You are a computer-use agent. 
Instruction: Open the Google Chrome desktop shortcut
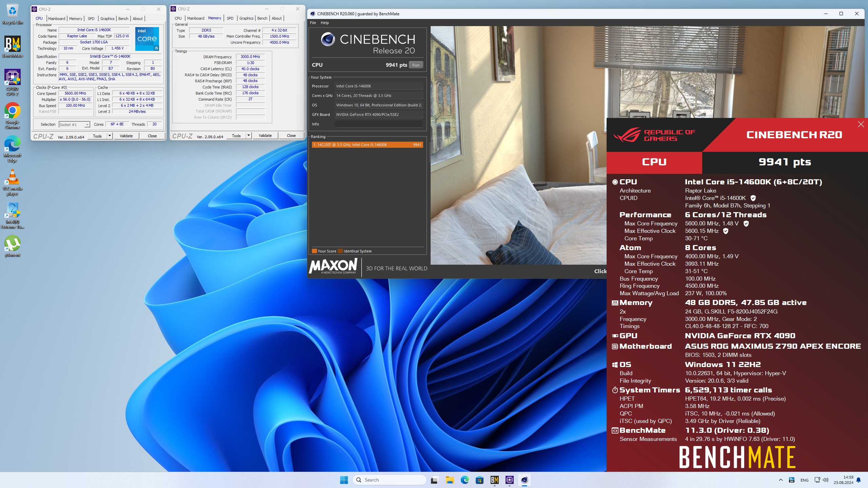(x=13, y=116)
